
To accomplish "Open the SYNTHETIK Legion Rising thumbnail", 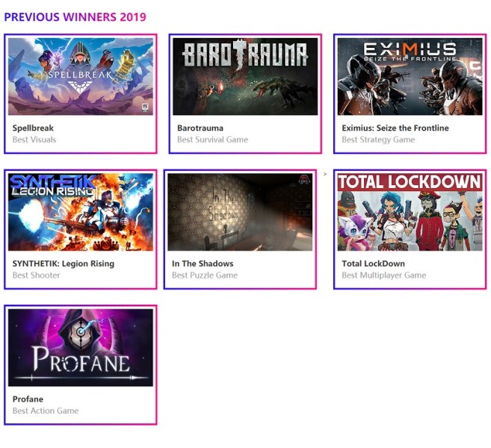I will point(81,212).
